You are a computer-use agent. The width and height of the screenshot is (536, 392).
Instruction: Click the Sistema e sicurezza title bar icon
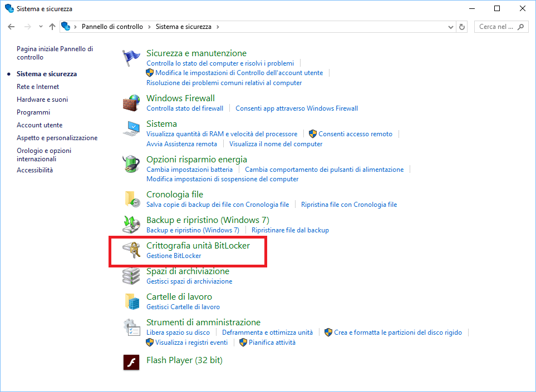click(9, 8)
